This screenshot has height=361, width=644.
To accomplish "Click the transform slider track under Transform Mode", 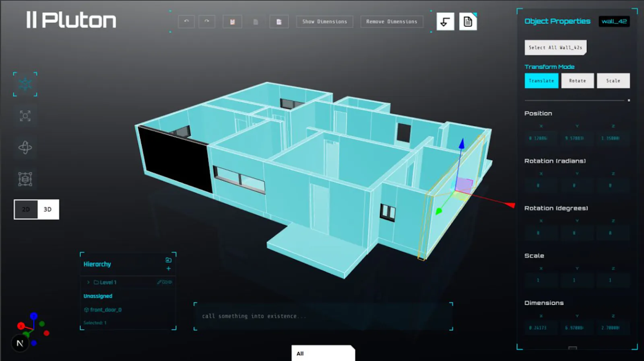I will coord(575,100).
